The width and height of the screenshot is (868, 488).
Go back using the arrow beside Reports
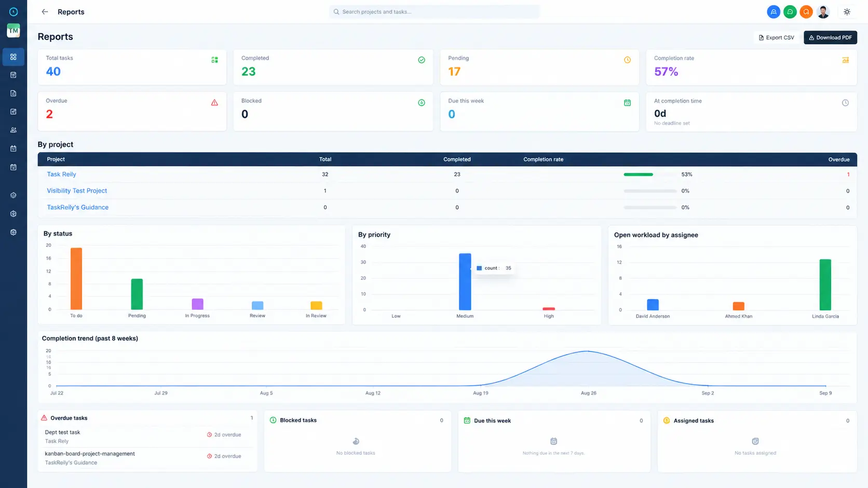45,12
